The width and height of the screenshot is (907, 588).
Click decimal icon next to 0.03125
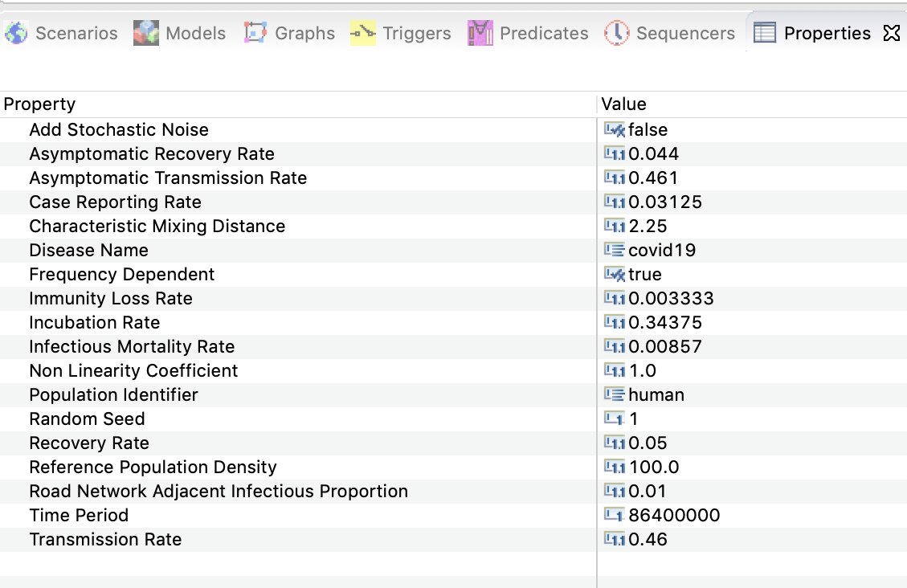tap(615, 202)
